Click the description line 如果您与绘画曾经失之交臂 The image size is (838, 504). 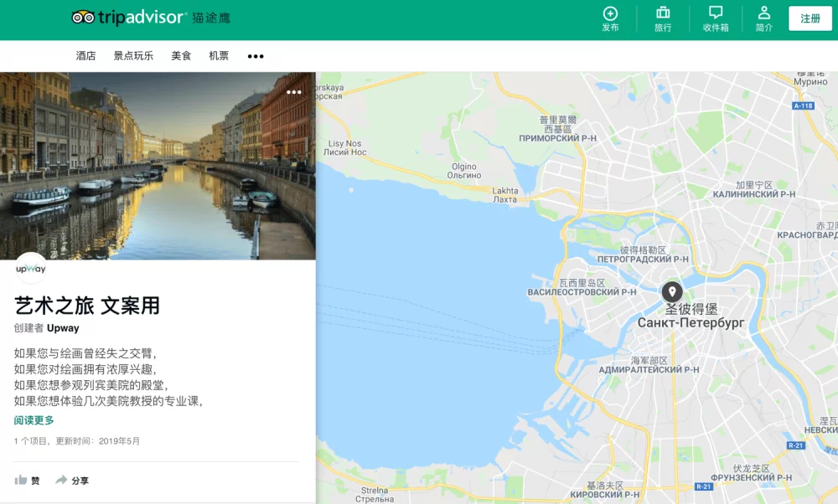(85, 353)
